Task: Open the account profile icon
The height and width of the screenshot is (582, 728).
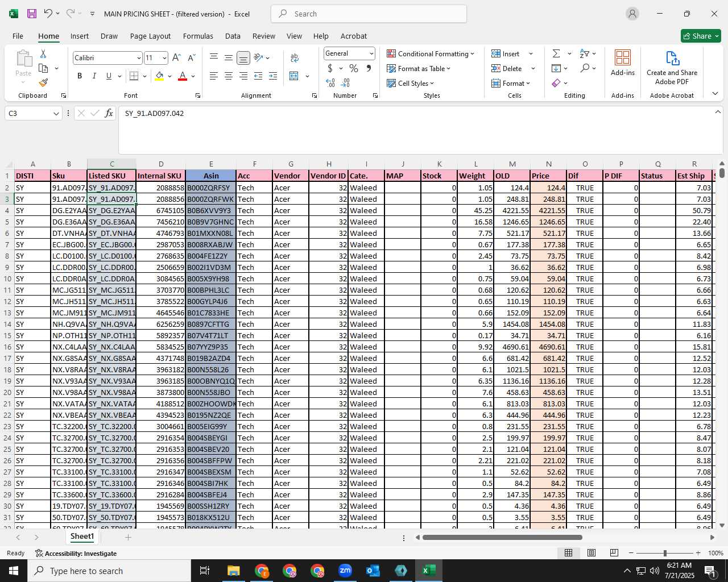Action: (632, 14)
